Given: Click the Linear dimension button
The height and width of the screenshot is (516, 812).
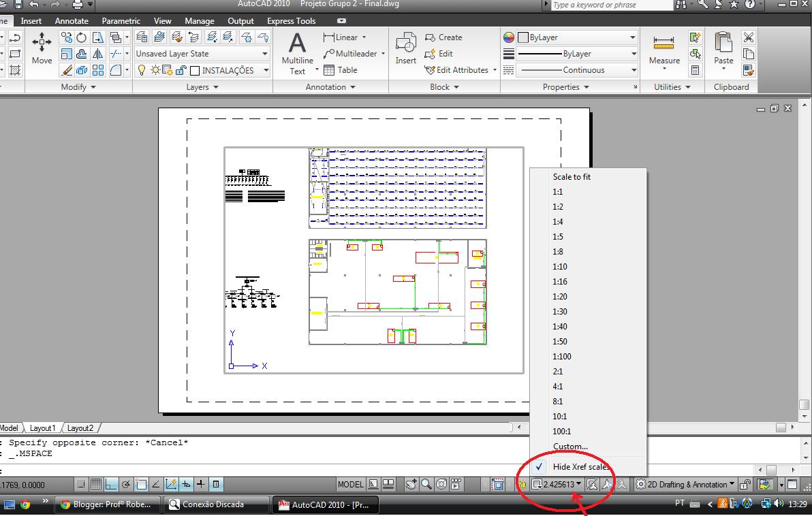Looking at the screenshot, I should coord(344,37).
